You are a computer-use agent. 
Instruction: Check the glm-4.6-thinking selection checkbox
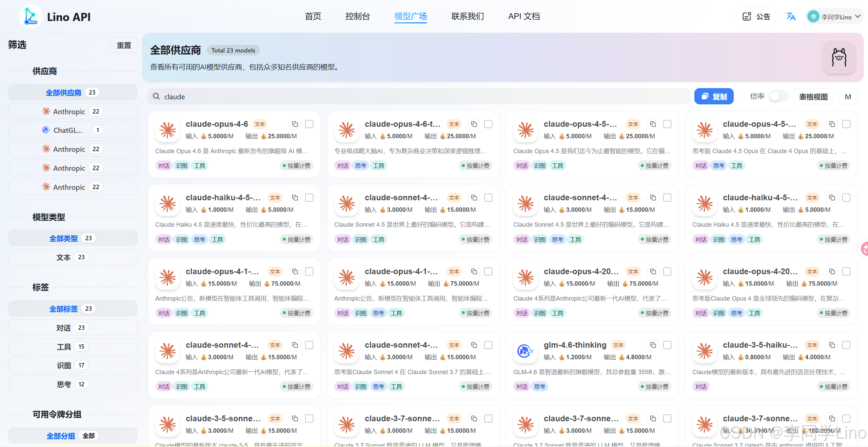point(667,345)
